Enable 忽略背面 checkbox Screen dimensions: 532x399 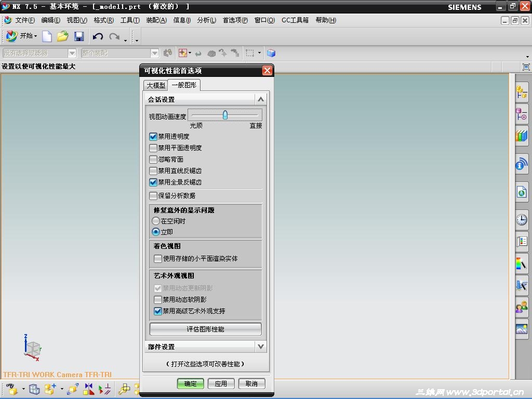pyautogui.click(x=153, y=159)
